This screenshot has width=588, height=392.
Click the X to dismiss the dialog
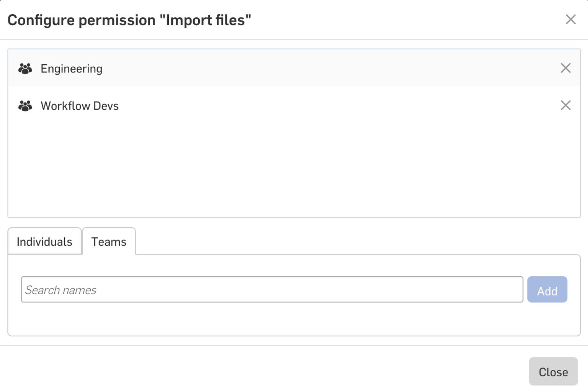tap(571, 19)
